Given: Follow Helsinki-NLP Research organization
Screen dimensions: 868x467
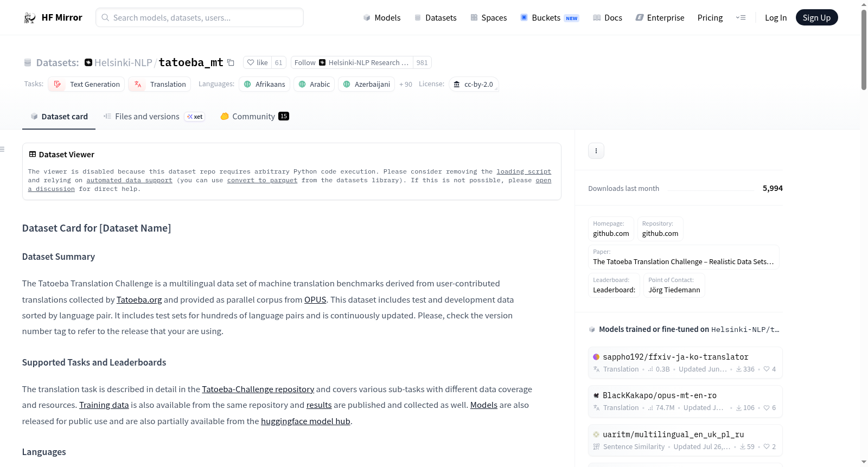Looking at the screenshot, I should pos(352,62).
